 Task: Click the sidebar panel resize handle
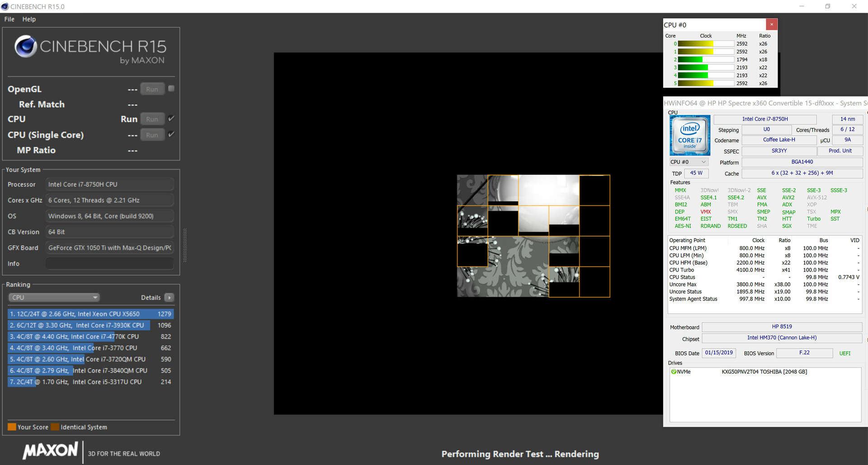[x=184, y=245]
